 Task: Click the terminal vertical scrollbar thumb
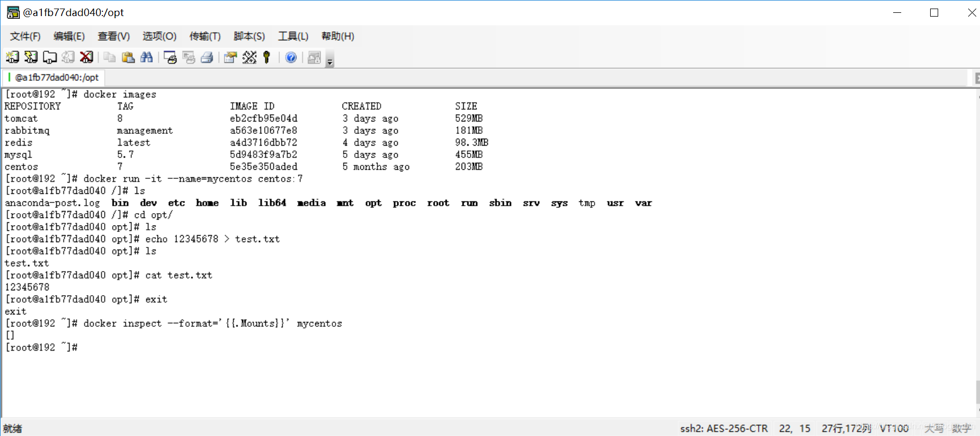(977, 392)
